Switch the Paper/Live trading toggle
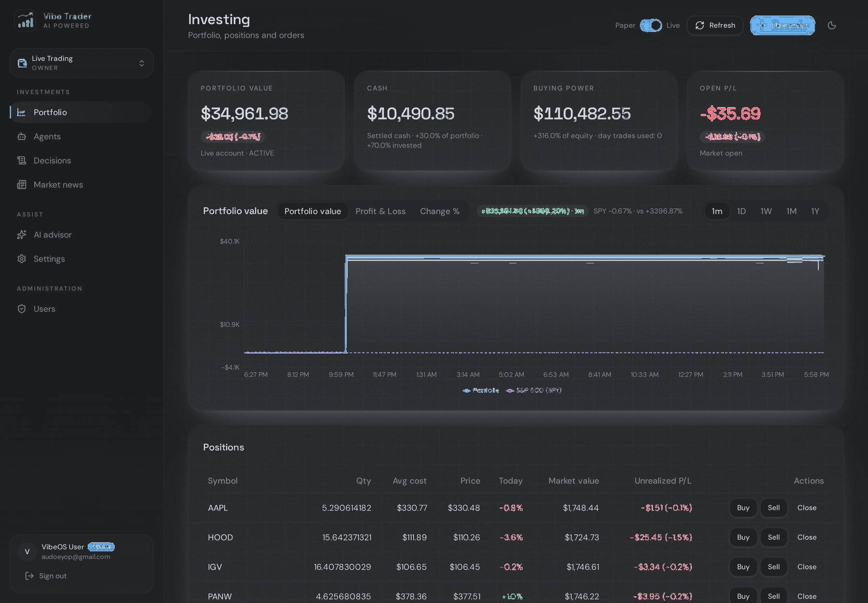The height and width of the screenshot is (603, 868). coord(651,26)
